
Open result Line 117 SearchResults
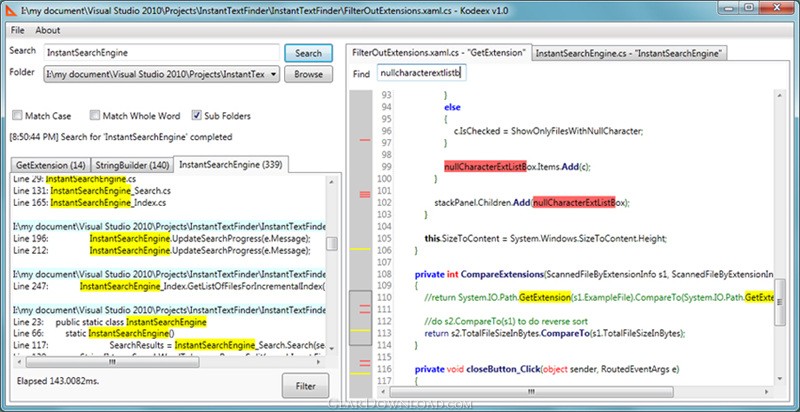pyautogui.click(x=169, y=345)
